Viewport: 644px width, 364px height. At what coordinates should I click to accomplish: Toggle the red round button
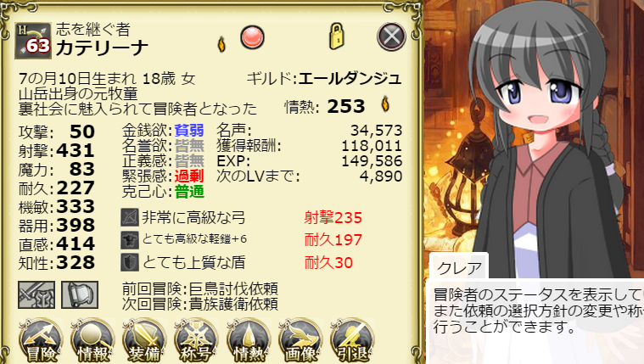252,37
